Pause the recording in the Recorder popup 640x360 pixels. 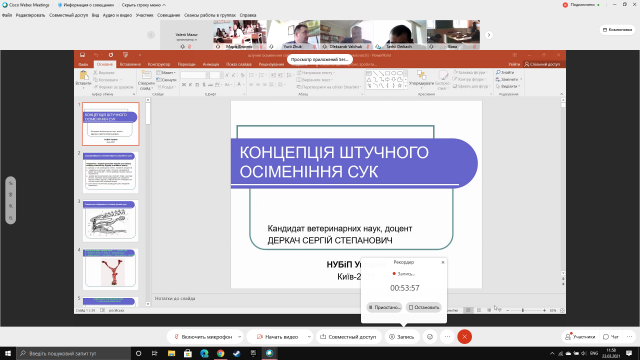384,307
